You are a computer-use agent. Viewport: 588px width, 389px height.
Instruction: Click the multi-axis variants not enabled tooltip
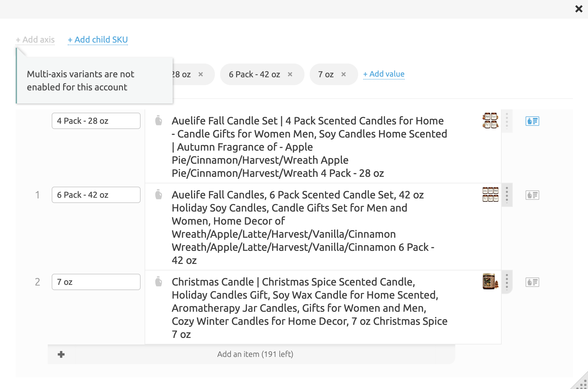point(94,81)
